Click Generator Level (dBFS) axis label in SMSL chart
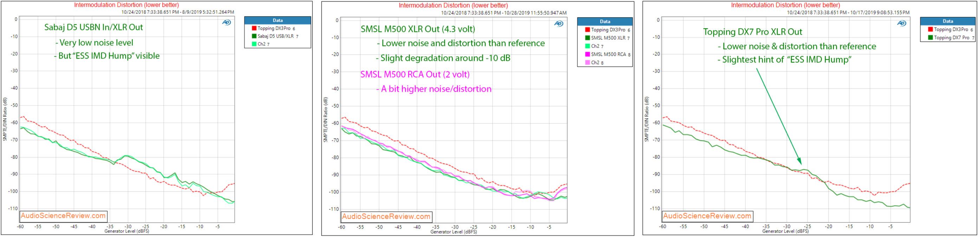The width and height of the screenshot is (980, 237). (454, 232)
